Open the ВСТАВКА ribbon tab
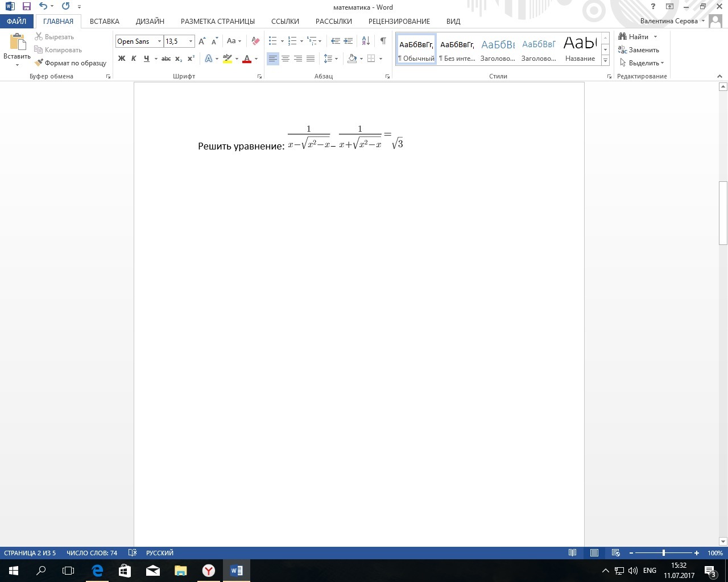The image size is (728, 582). 105,21
